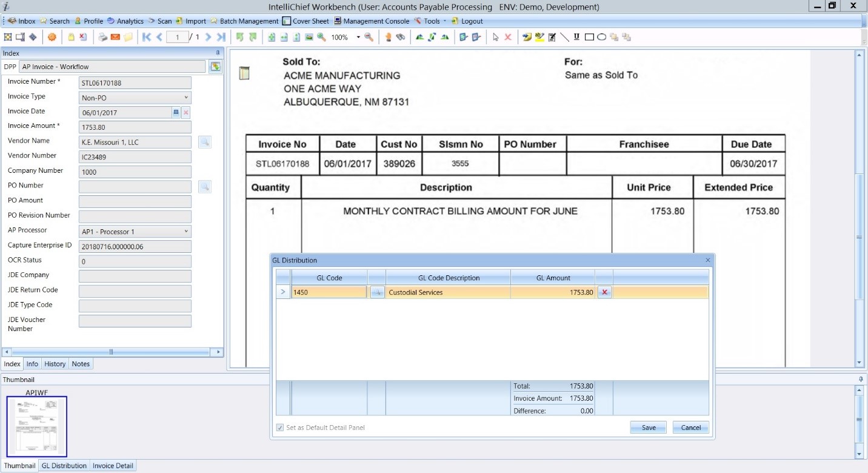The image size is (868, 473).
Task: Select the ellipse annotation tool
Action: pos(601,37)
